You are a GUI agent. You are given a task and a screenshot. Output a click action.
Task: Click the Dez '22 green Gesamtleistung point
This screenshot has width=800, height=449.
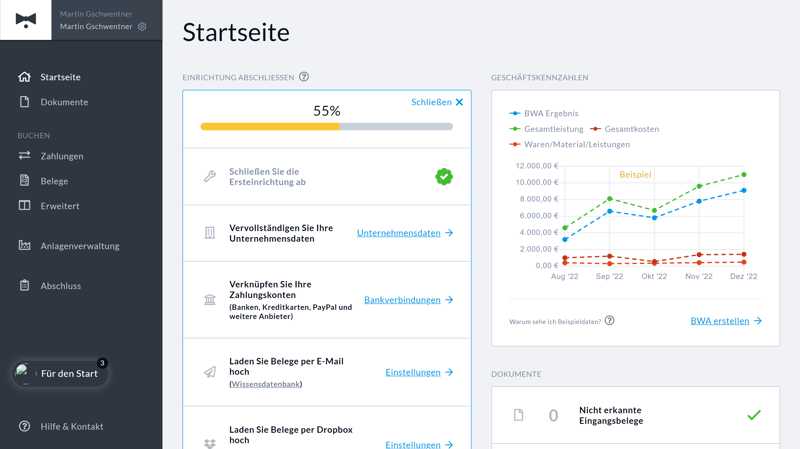[744, 174]
